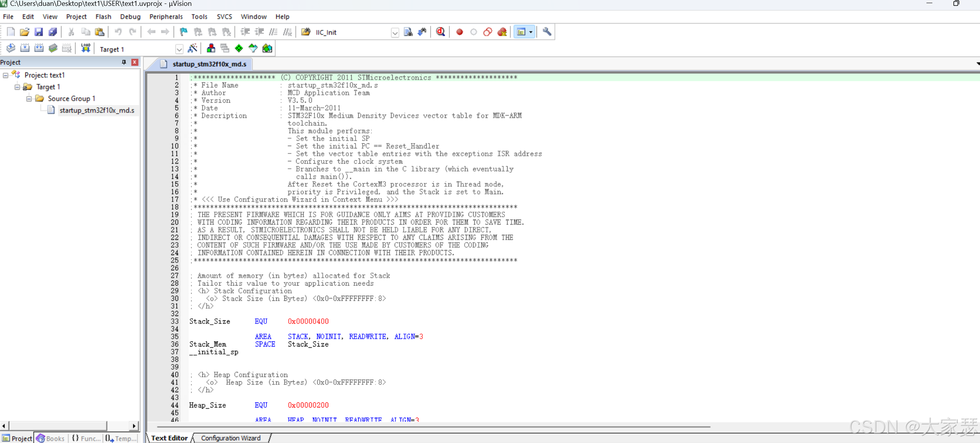Insert a breakpoint with red dot icon

pyautogui.click(x=460, y=32)
